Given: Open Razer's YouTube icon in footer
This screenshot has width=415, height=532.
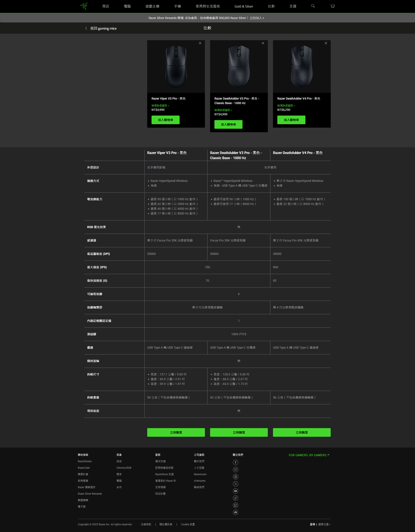Looking at the screenshot, I should click(235, 491).
